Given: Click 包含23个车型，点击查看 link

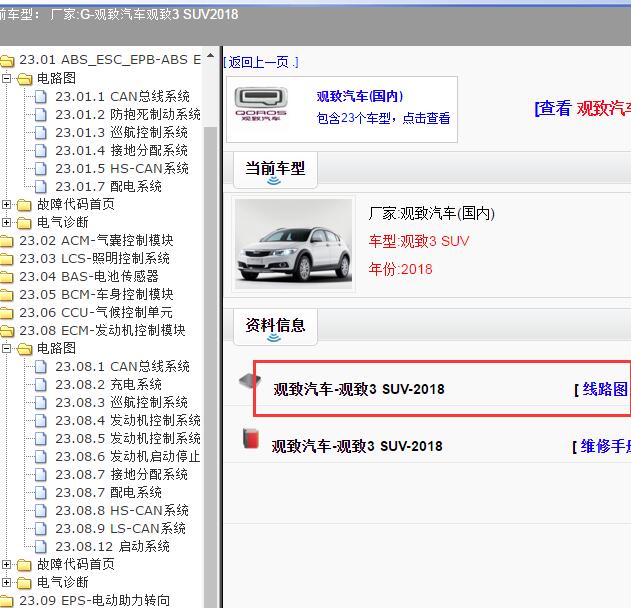Looking at the screenshot, I should coord(383,118).
